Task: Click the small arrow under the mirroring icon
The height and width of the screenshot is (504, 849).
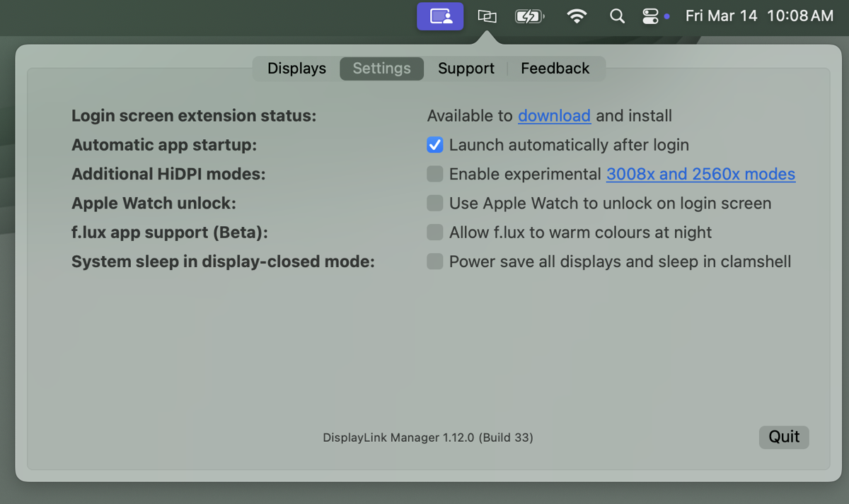Action: (x=487, y=33)
